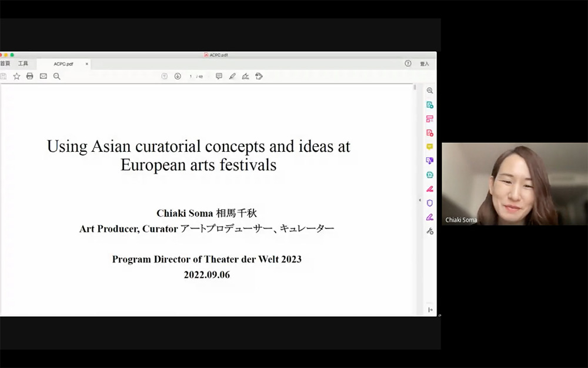Click the date text '2022.09.06'
The width and height of the screenshot is (588, 368).
tap(206, 274)
